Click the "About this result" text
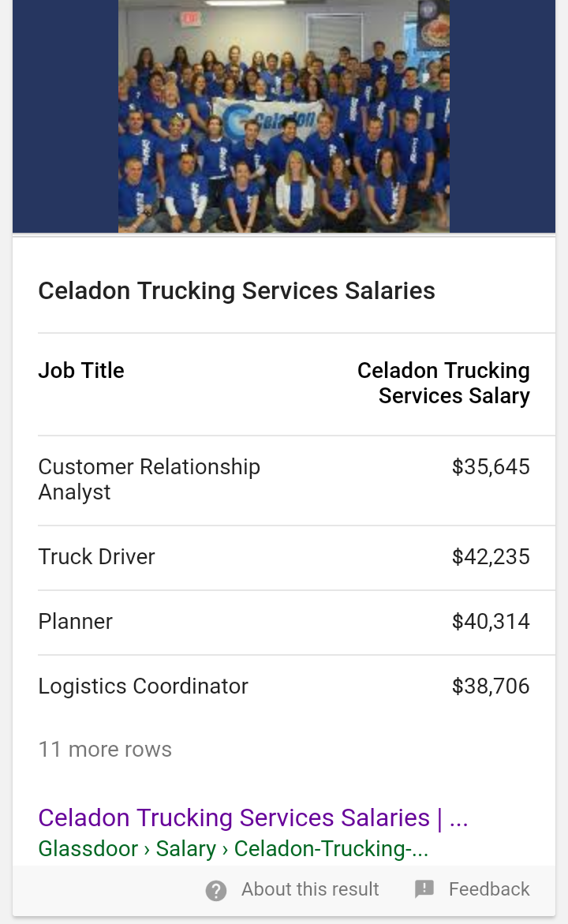 [310, 889]
